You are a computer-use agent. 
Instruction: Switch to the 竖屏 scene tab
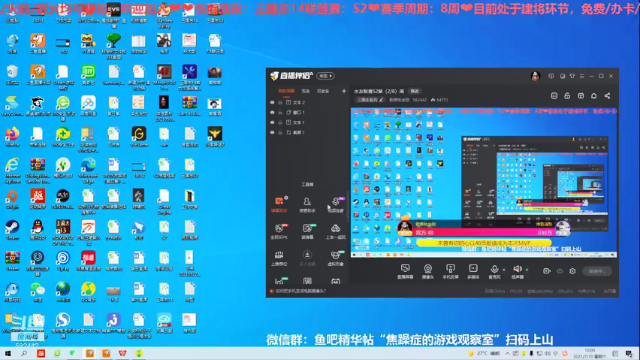[x=306, y=91]
